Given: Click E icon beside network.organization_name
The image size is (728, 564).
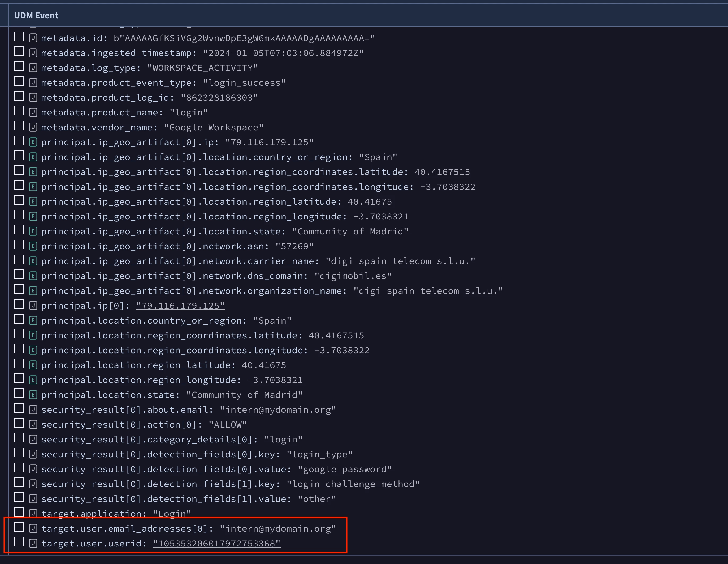Looking at the screenshot, I should click(33, 291).
